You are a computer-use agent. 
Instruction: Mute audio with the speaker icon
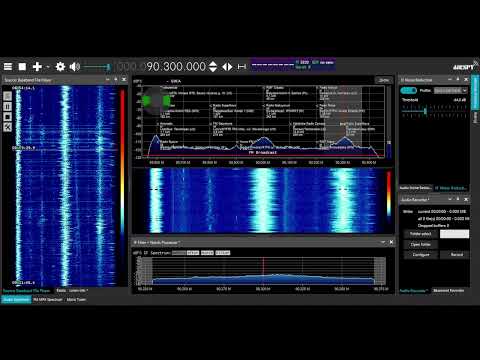pos(75,67)
